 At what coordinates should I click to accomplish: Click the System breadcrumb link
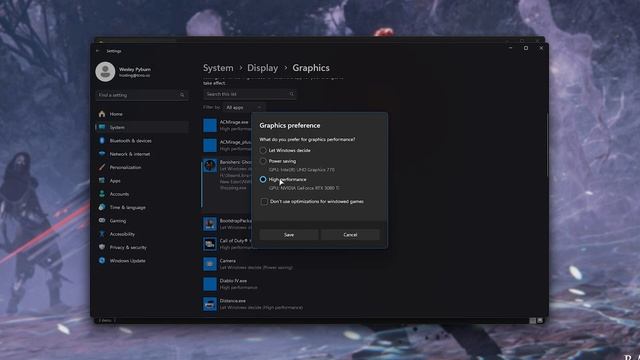tap(218, 68)
